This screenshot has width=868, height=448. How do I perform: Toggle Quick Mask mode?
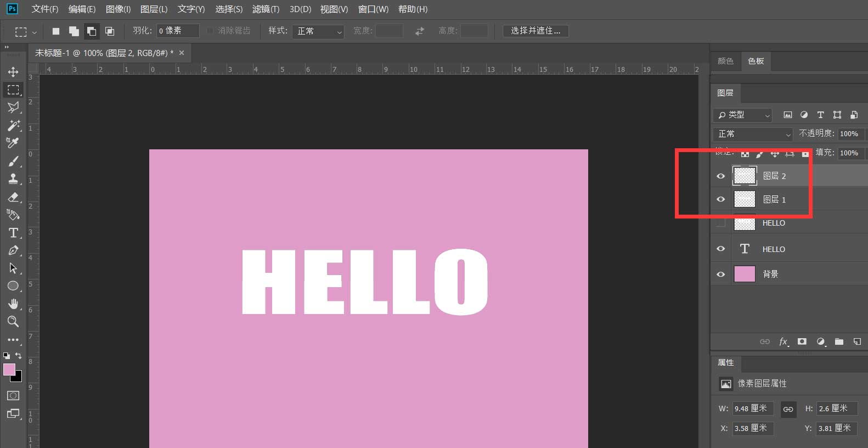point(13,396)
